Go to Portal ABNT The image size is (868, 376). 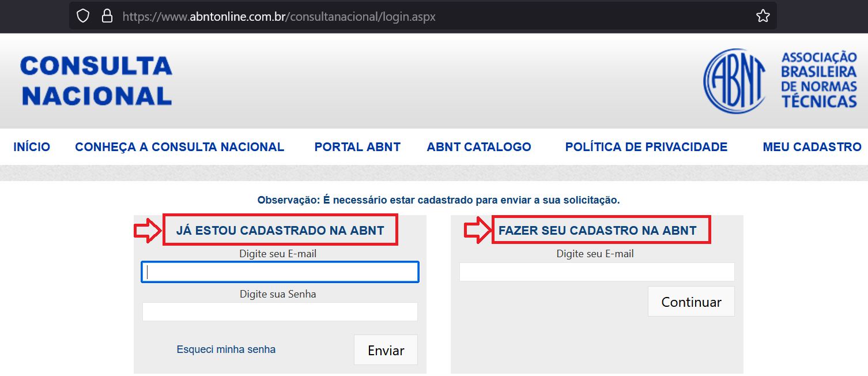357,147
